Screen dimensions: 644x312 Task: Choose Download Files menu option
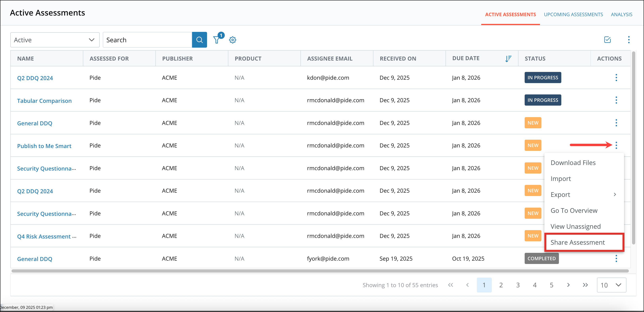point(573,163)
